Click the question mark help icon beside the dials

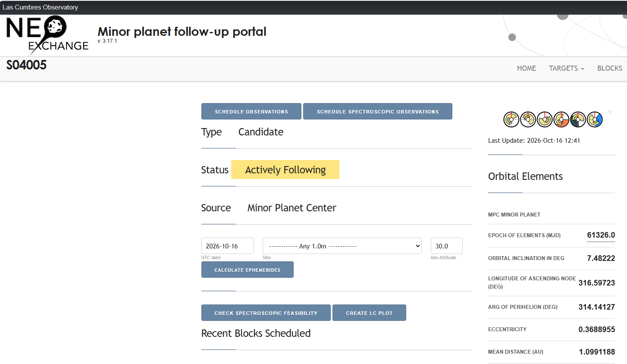coord(610,113)
